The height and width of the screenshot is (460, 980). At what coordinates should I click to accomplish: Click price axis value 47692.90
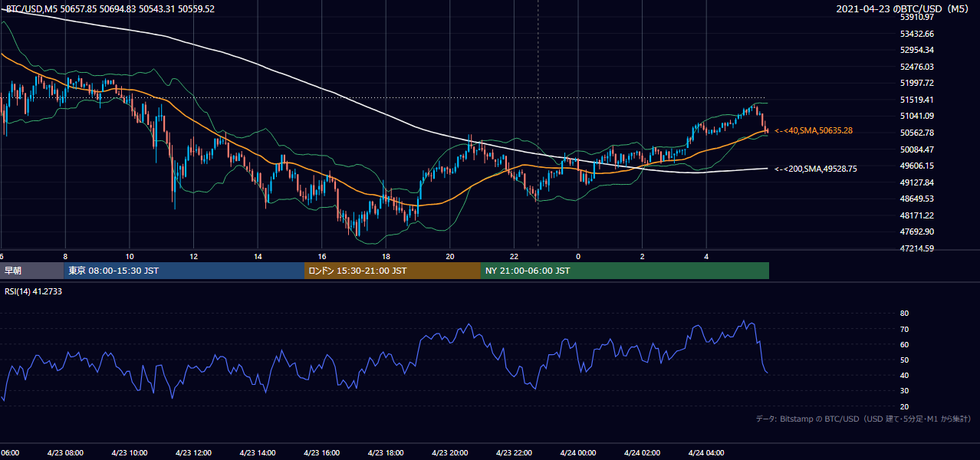coord(916,232)
